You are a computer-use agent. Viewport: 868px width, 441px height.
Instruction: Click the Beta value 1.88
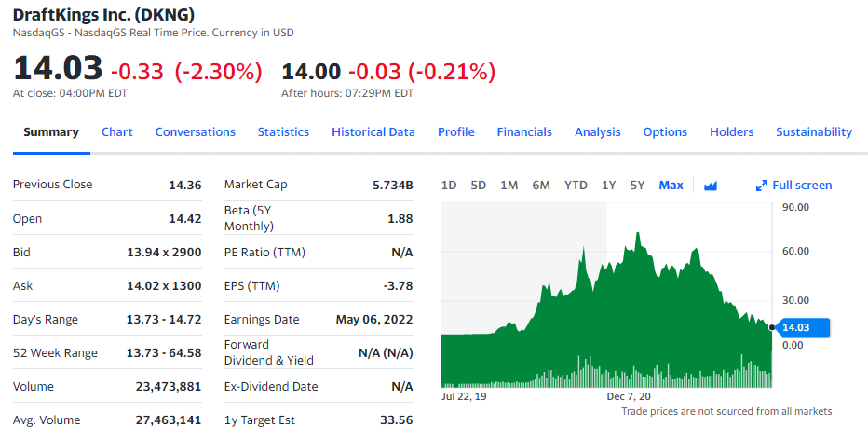(x=400, y=219)
